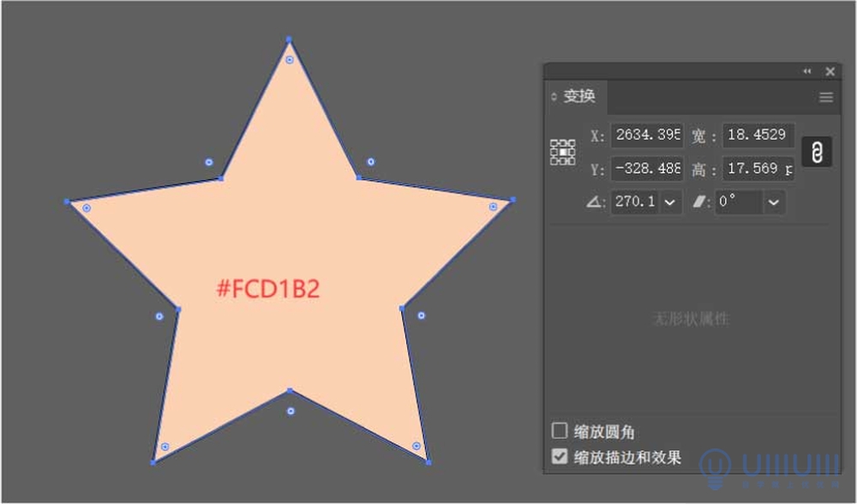This screenshot has height=504, width=857.
Task: Toggle the 变换 panel tab cycle arrows
Action: click(x=554, y=97)
